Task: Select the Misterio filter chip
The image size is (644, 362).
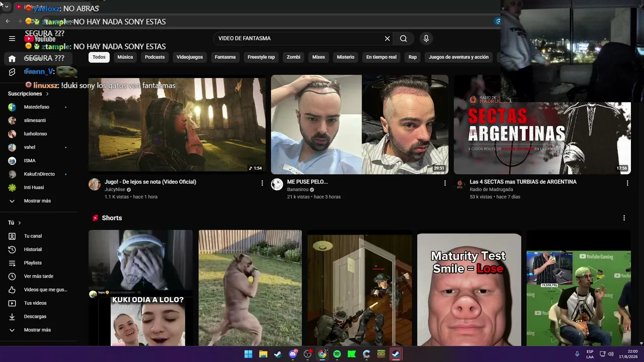Action: (346, 57)
